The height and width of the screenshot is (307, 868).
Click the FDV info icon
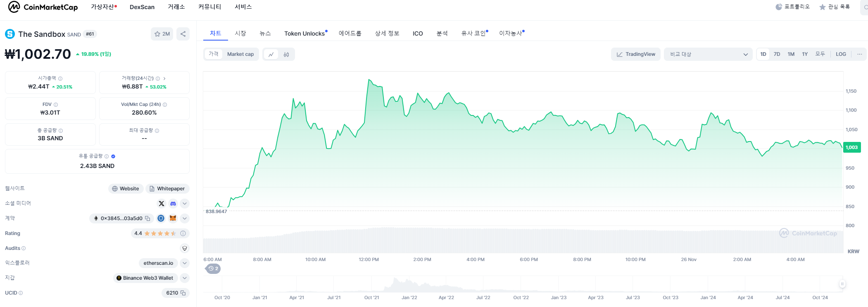[x=56, y=105]
